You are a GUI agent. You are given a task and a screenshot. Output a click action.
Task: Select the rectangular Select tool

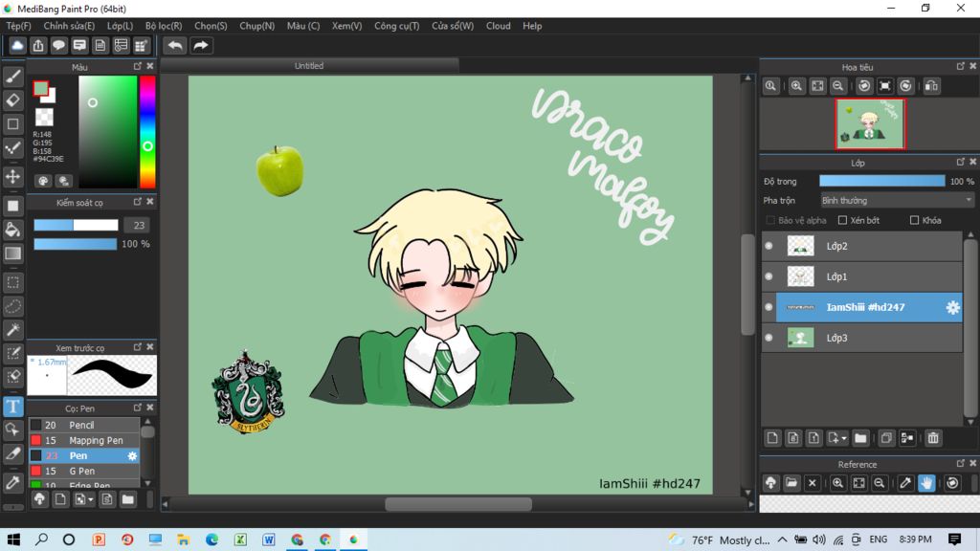coord(12,282)
